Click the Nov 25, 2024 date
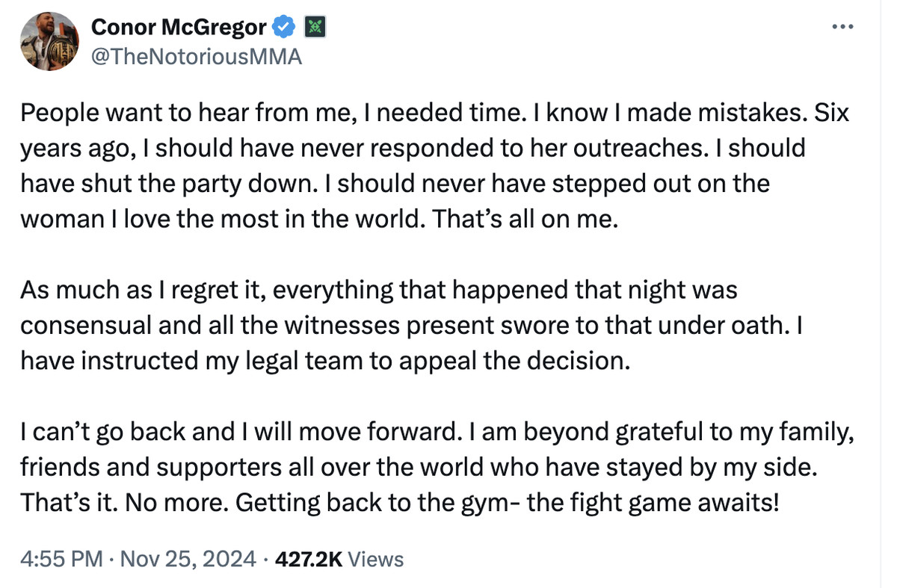The height and width of the screenshot is (588, 897). coord(187,558)
